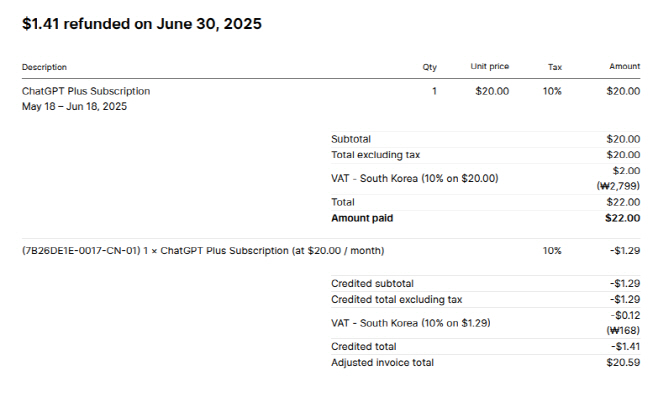
Task: Select the ChatGPT Plus Subscription line item
Action: pyautogui.click(x=86, y=91)
